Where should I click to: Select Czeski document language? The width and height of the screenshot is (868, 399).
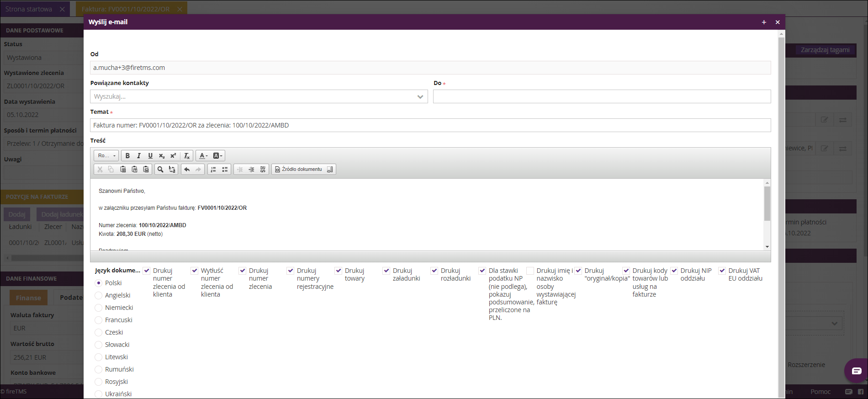(98, 332)
